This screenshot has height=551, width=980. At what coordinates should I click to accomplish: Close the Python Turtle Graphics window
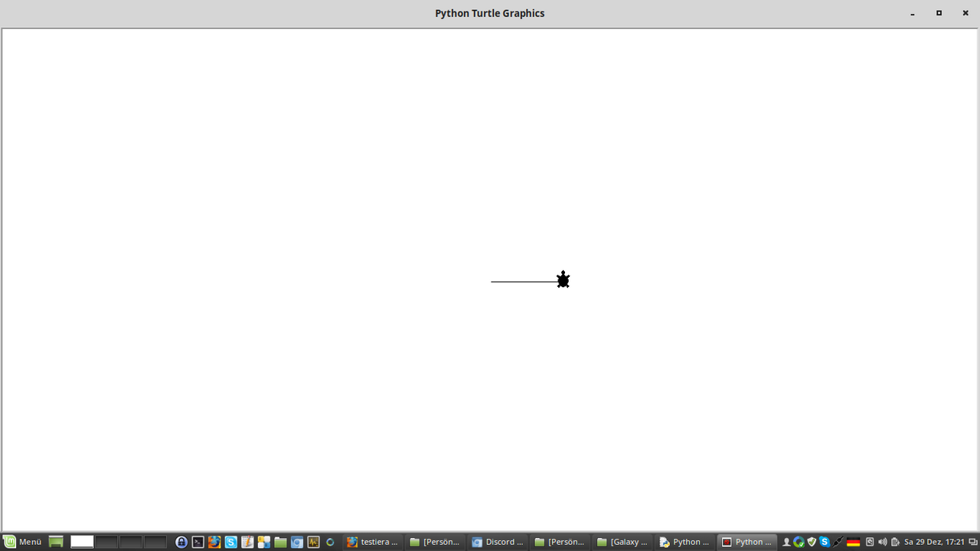click(x=965, y=13)
